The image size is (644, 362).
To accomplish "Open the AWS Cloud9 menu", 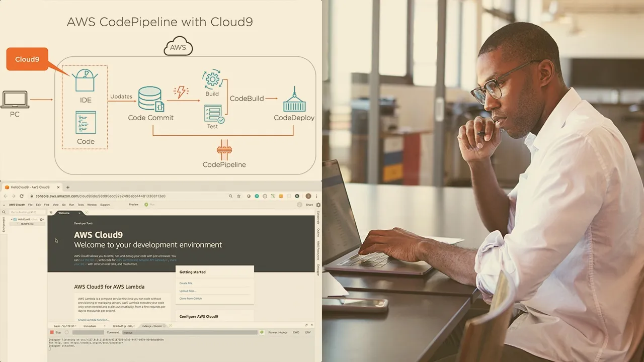I will 17,205.
